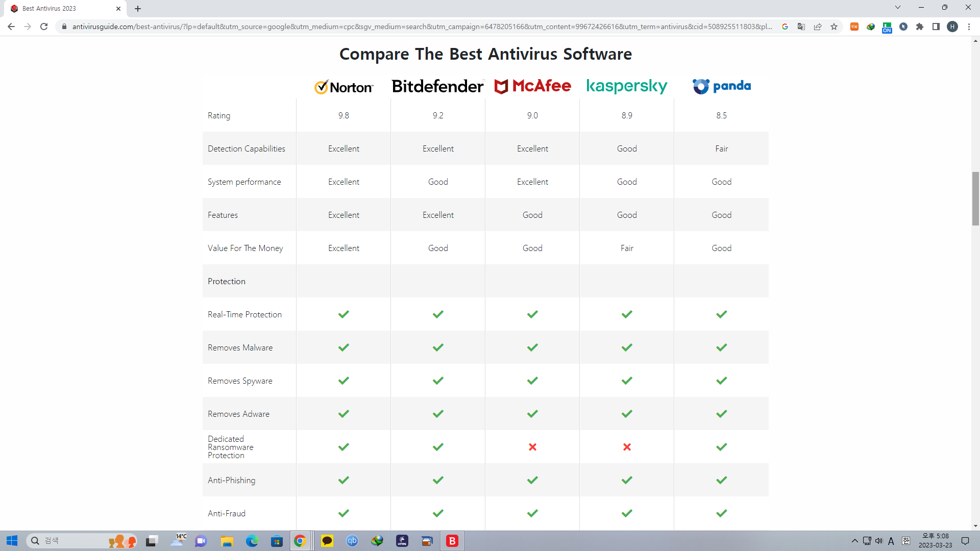Screen dimensions: 980x551
Task: Click the Dedicated Ransomware Protection label
Action: coord(230,447)
